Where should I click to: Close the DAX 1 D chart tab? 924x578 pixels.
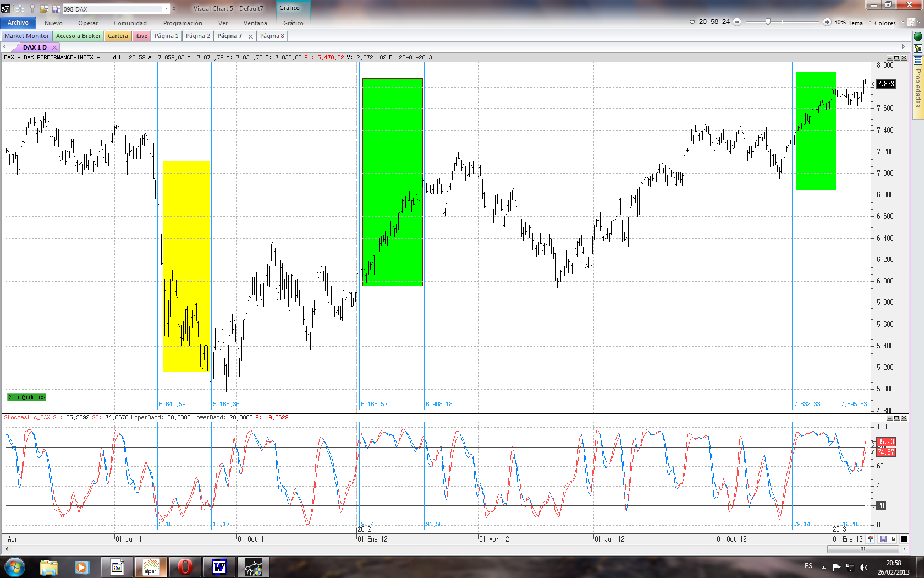pos(54,48)
